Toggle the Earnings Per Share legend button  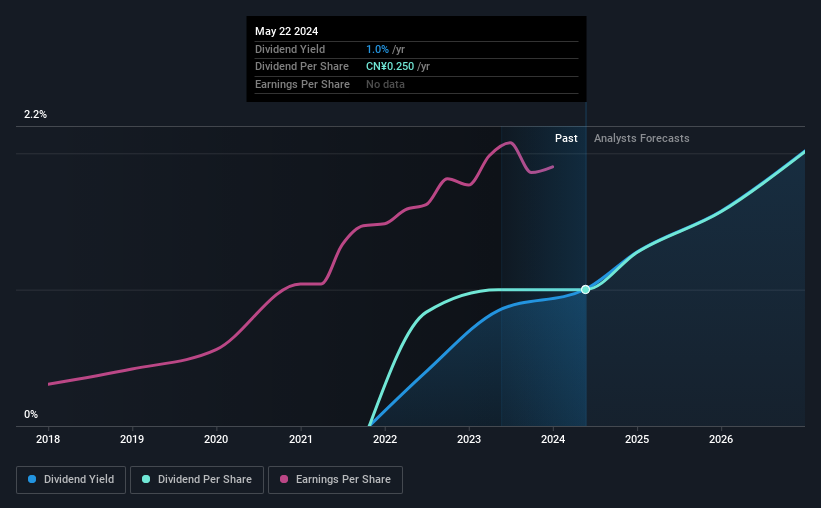335,480
